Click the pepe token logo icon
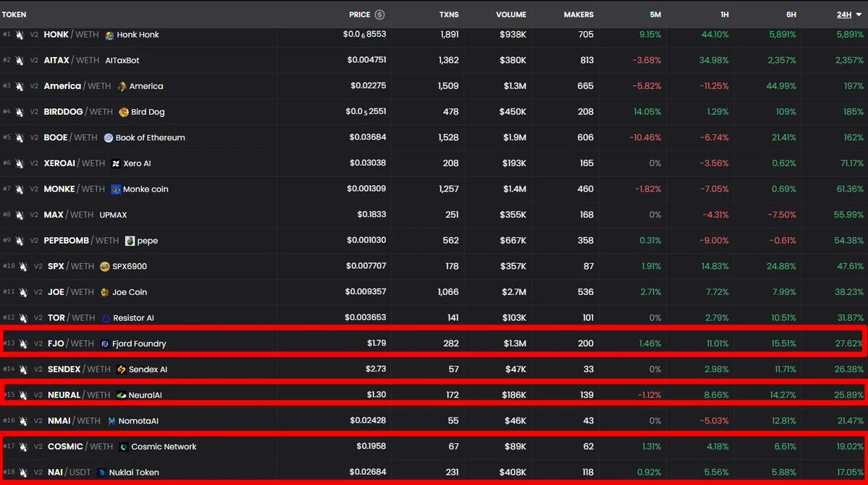 tap(130, 241)
